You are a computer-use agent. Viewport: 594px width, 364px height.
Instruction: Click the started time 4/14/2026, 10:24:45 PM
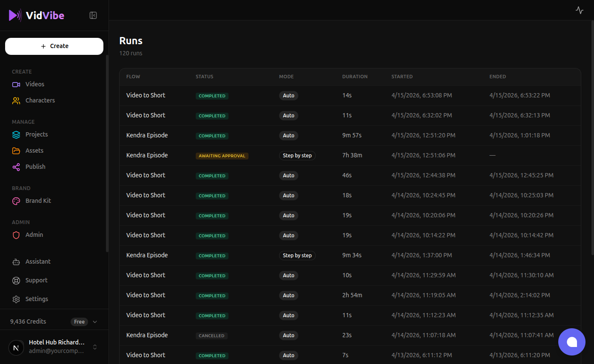pyautogui.click(x=423, y=195)
